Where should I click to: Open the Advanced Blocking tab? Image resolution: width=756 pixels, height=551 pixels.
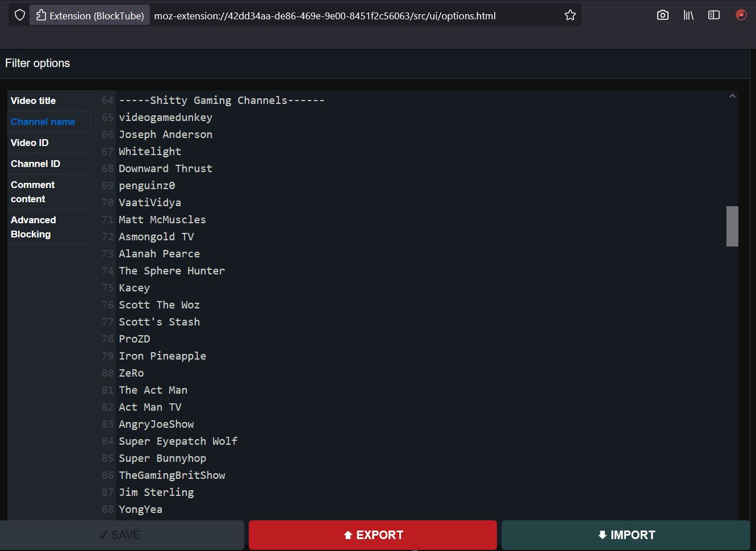coord(49,227)
